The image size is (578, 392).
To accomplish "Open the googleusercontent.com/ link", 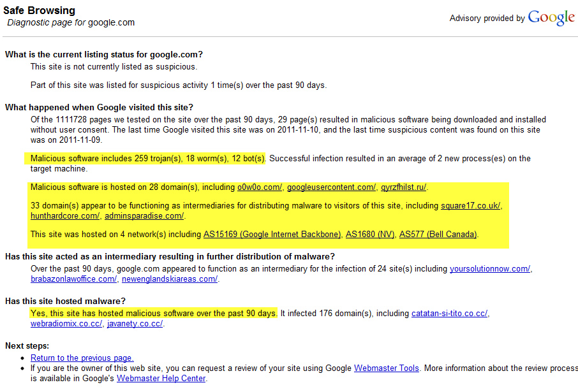I will click(331, 187).
